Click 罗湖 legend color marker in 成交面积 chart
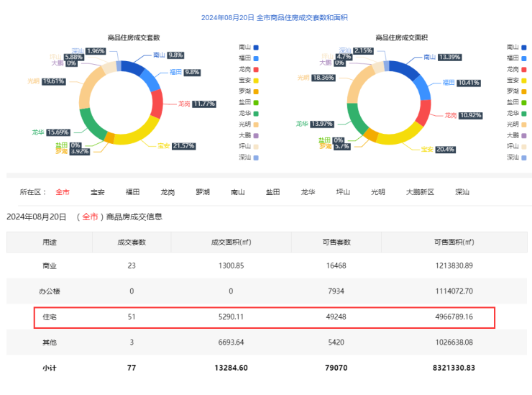Viewport: 532px width, 395px height. (524, 91)
